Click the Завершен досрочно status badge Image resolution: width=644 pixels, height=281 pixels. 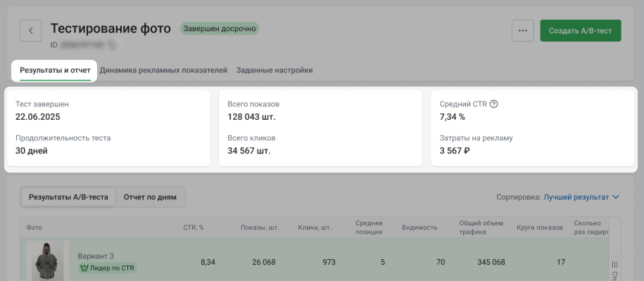point(219,29)
